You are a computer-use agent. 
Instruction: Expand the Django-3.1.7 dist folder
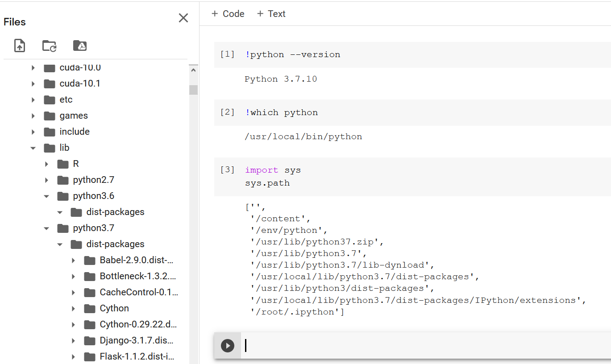point(74,340)
